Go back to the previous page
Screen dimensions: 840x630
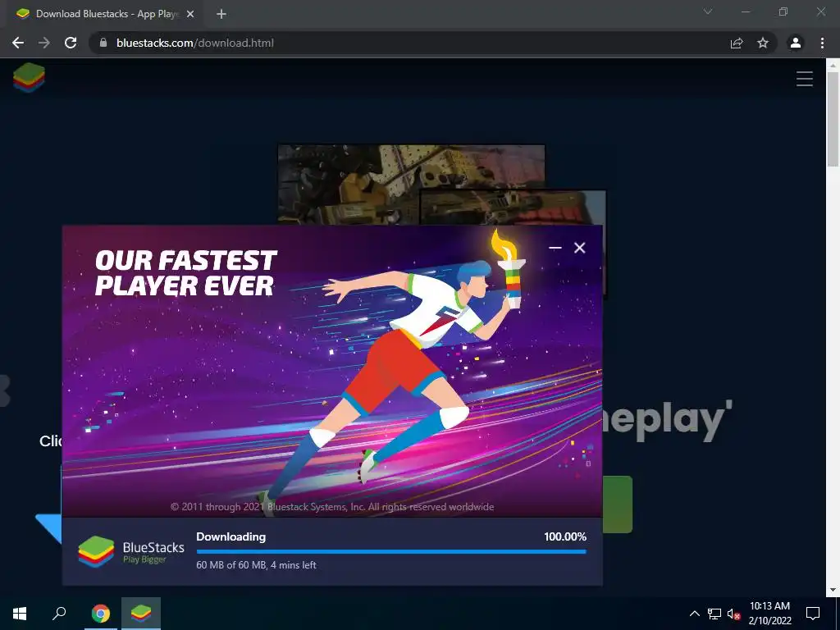coord(18,43)
